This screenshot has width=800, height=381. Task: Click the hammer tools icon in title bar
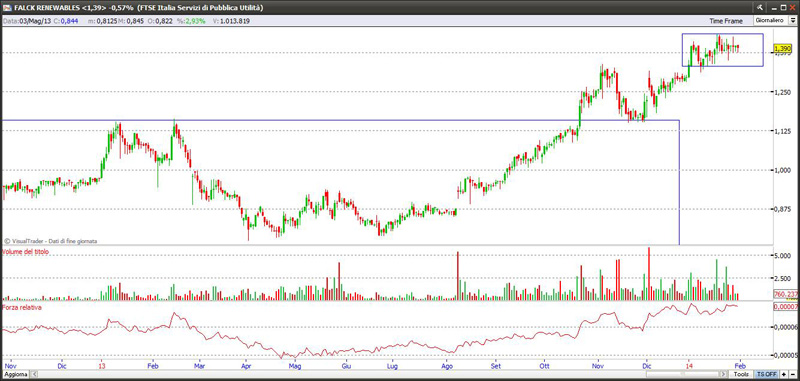pos(760,7)
